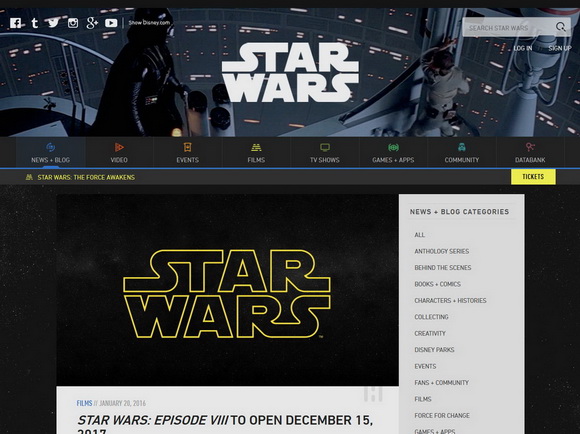Open the EVENTS menu label

(x=188, y=160)
